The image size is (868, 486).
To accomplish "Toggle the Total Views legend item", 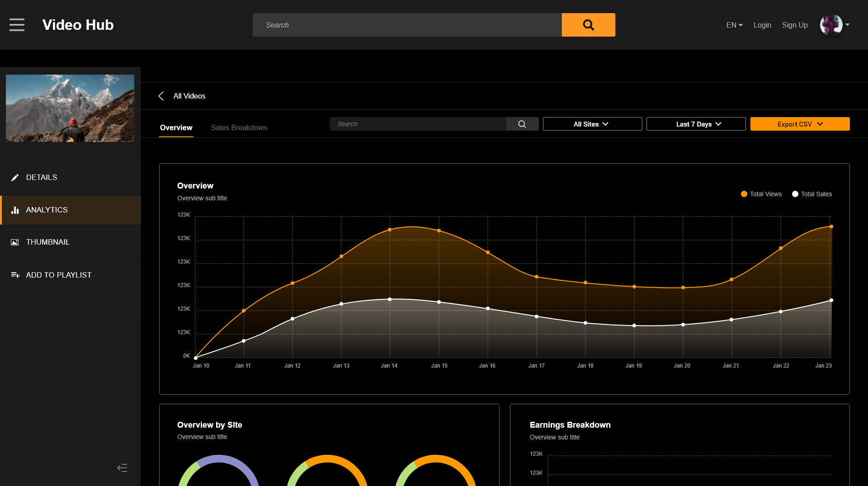I will tap(761, 194).
